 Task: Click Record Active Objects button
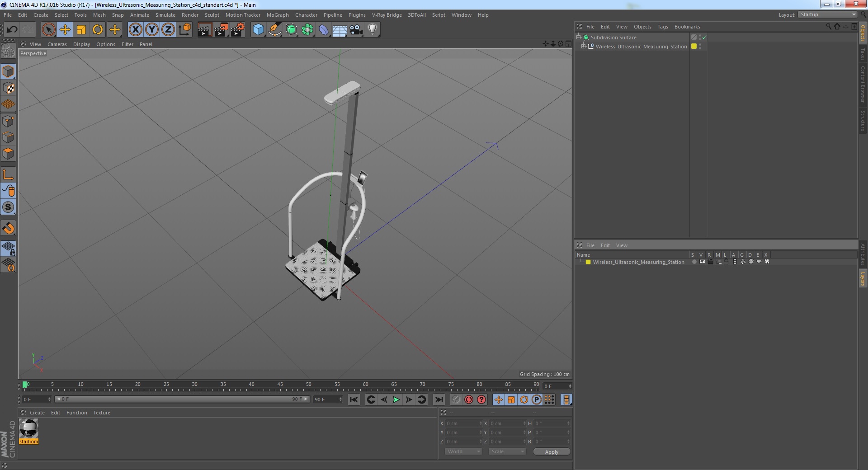[x=456, y=399]
